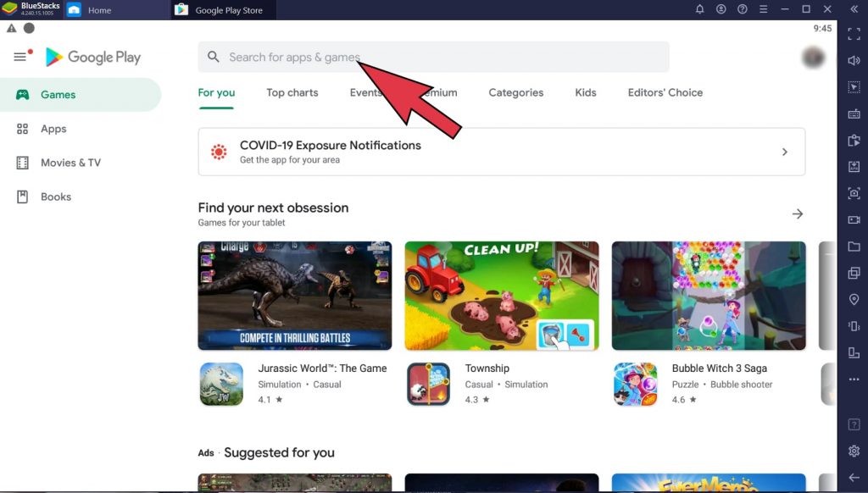
Task: Take a screenshot with camera icon
Action: point(854,193)
